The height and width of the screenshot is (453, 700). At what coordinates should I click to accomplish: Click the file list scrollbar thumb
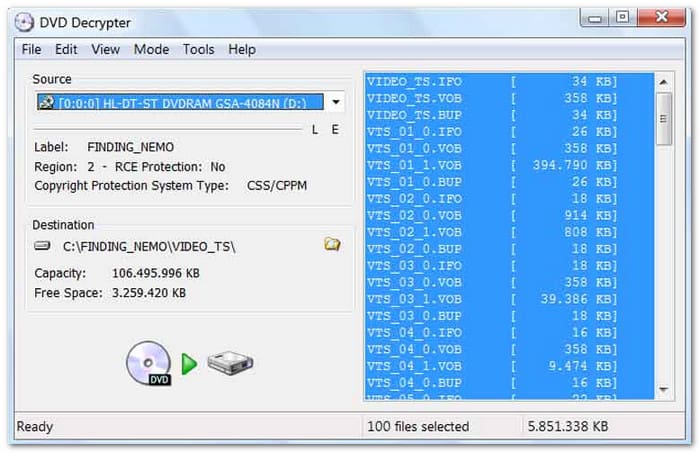[x=663, y=119]
